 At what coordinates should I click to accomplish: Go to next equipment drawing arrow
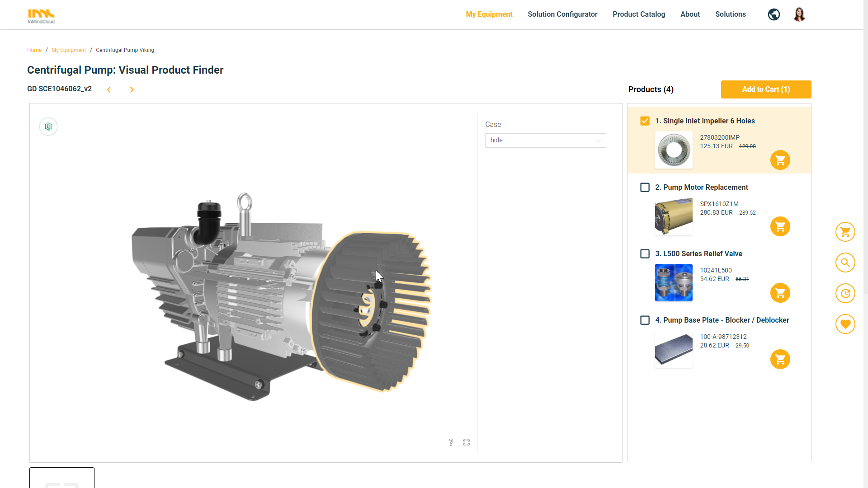(x=132, y=90)
